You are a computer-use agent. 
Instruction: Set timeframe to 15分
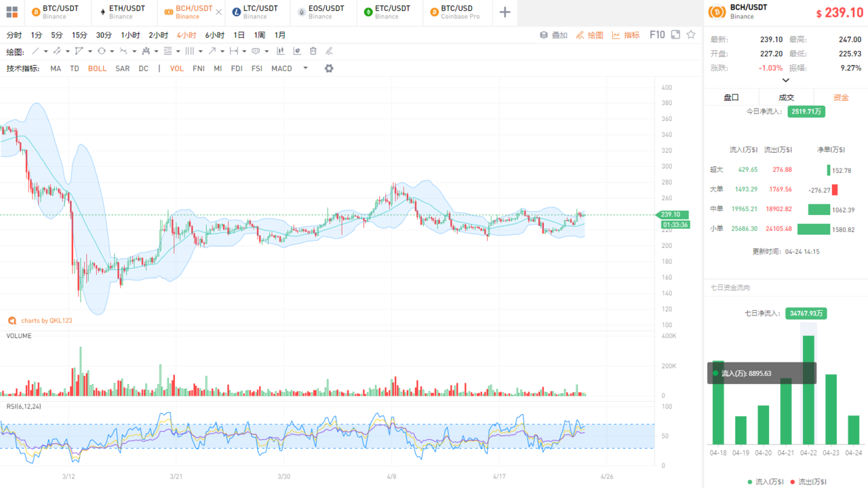(x=79, y=35)
